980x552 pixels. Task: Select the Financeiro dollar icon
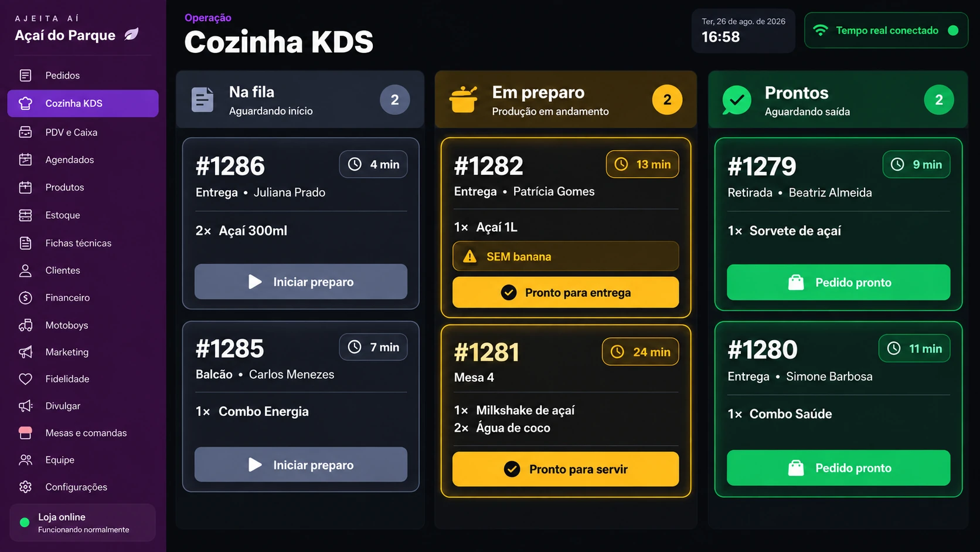click(25, 297)
